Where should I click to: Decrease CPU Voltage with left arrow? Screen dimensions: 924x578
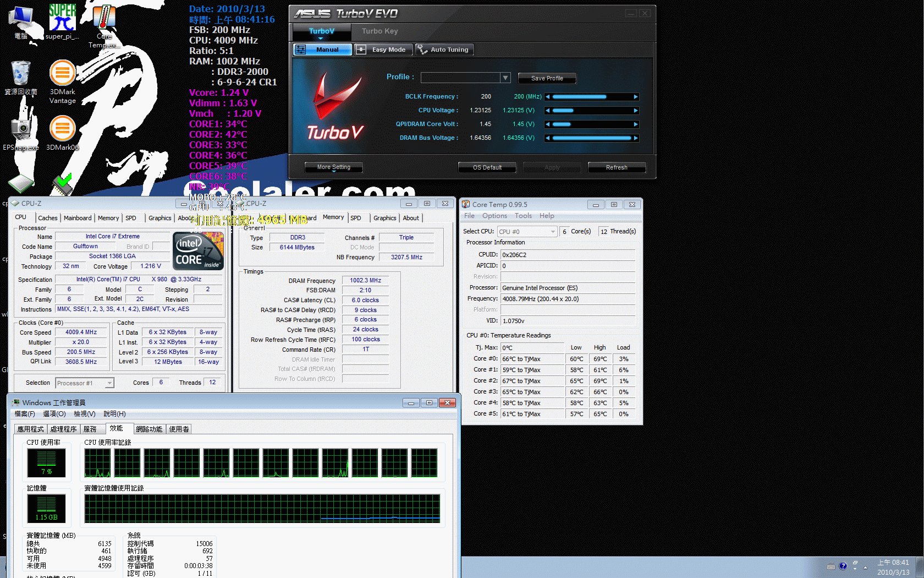(547, 111)
